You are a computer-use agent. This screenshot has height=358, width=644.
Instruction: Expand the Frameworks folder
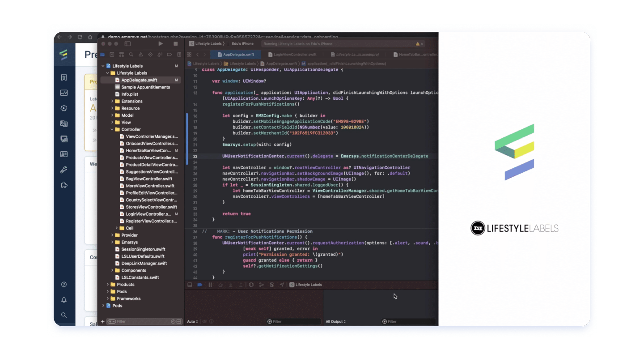click(107, 298)
